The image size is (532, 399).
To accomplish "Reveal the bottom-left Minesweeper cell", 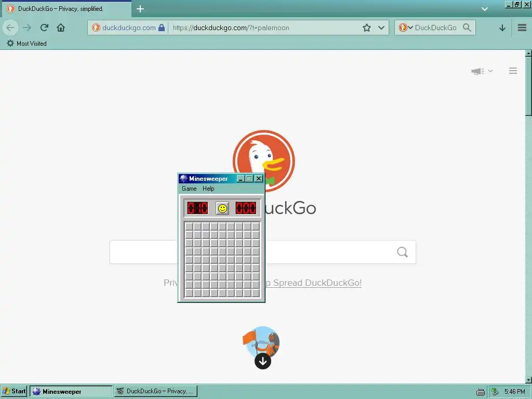I will (x=189, y=293).
